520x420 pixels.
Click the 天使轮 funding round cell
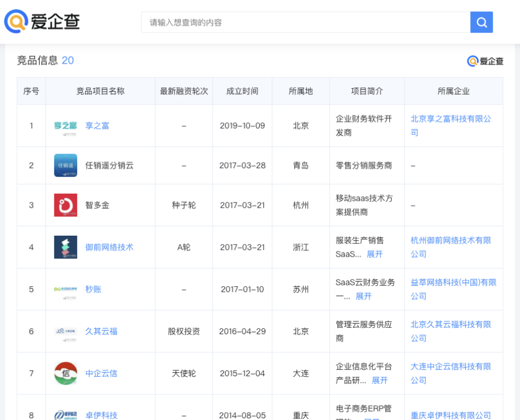184,373
